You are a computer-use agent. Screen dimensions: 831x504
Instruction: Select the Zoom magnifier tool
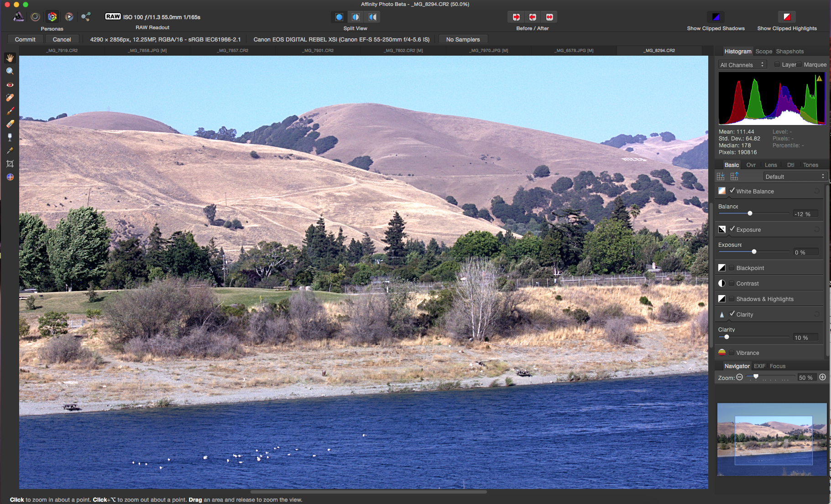10,71
